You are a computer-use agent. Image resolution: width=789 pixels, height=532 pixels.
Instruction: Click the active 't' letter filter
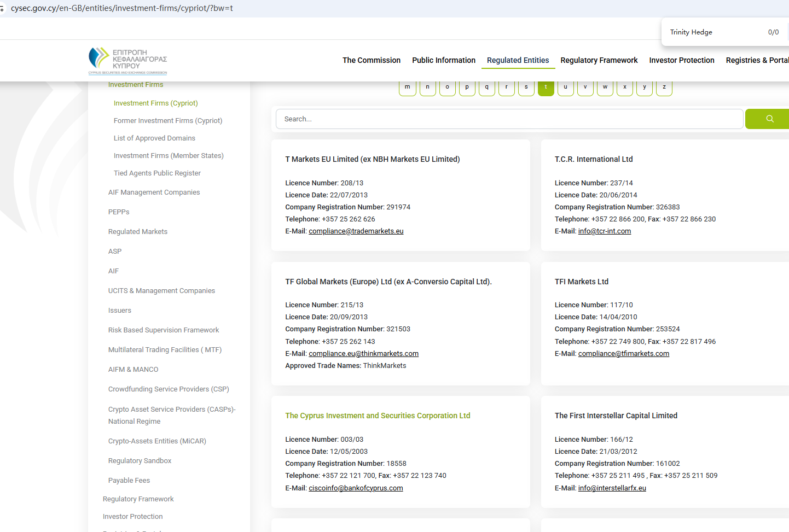(x=546, y=87)
